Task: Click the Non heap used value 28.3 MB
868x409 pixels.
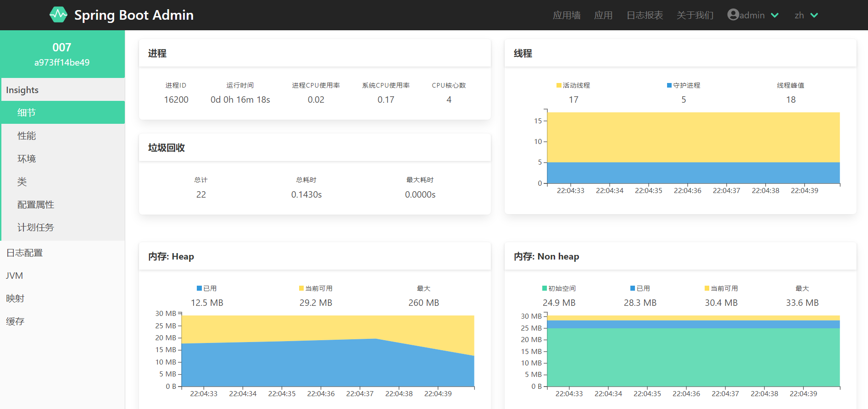Action: click(640, 303)
